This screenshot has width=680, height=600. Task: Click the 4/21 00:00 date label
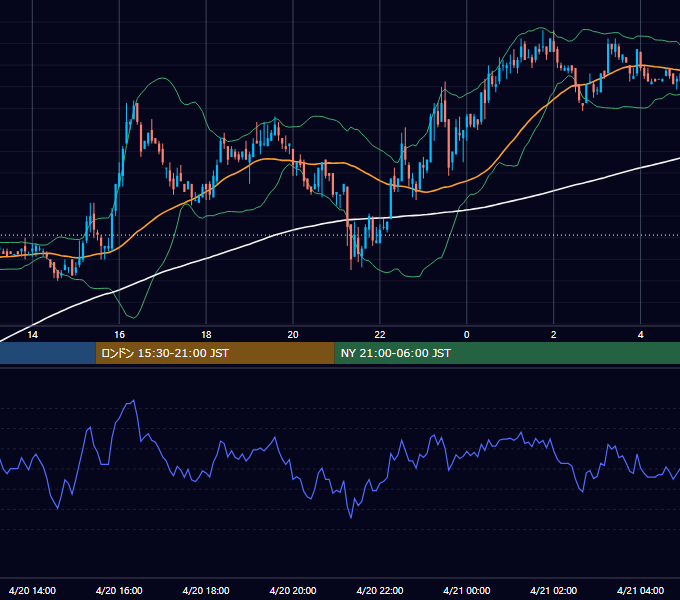467,590
